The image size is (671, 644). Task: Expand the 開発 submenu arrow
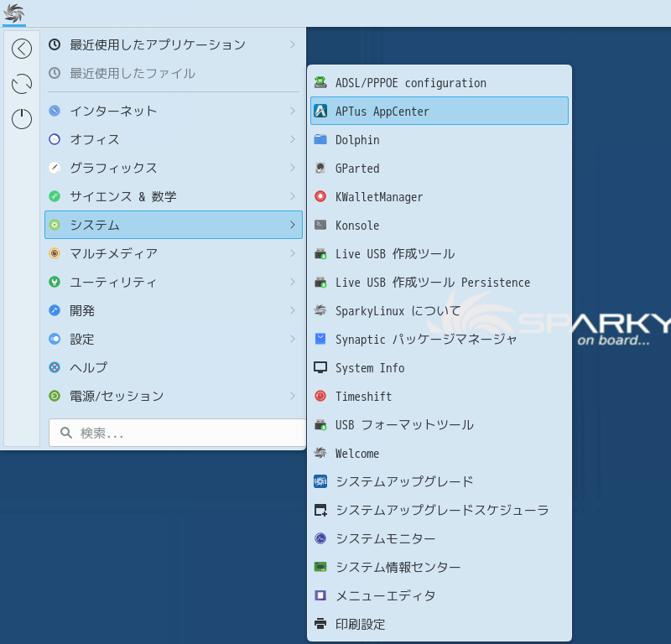click(293, 310)
